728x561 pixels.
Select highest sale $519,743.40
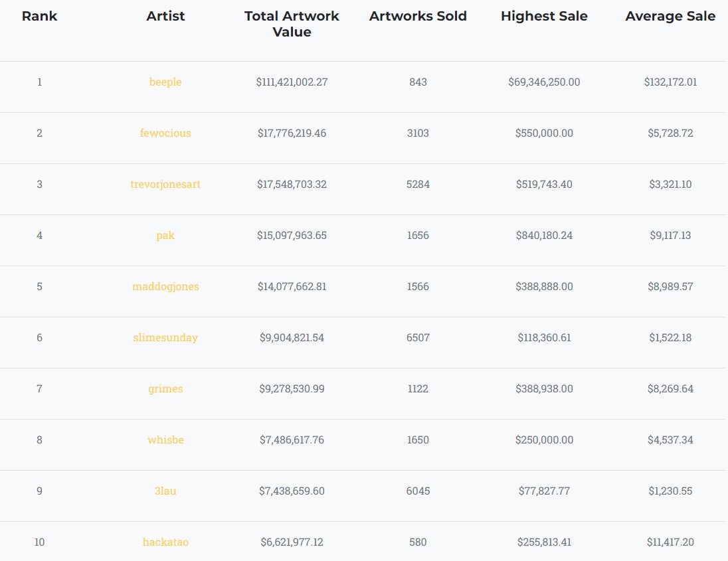[x=544, y=184]
